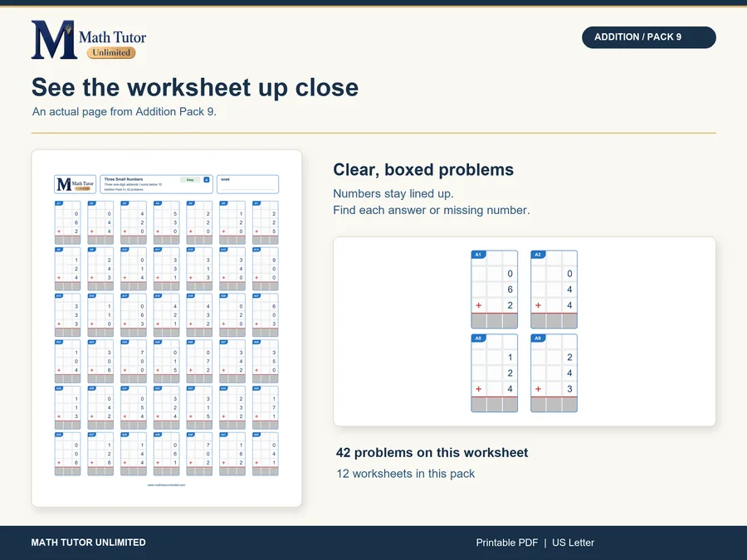Image resolution: width=747 pixels, height=560 pixels.
Task: Click the A8 label tab in enlarged preview
Action: coord(478,338)
